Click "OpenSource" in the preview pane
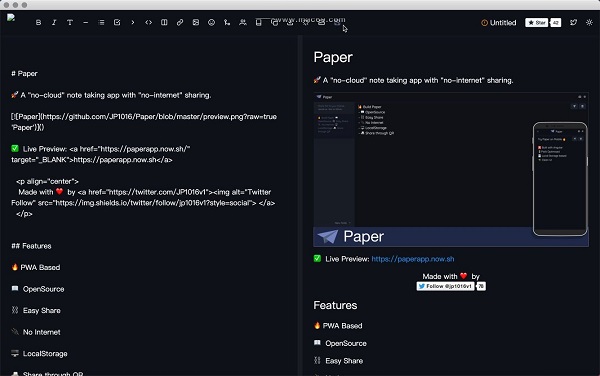Viewport: 600px width, 376px height. coord(340,343)
